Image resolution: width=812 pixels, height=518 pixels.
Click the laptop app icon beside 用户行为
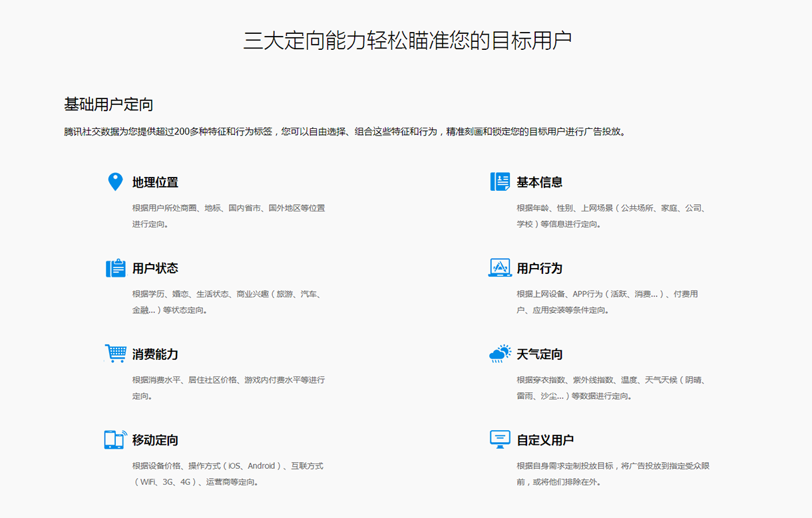pos(500,267)
